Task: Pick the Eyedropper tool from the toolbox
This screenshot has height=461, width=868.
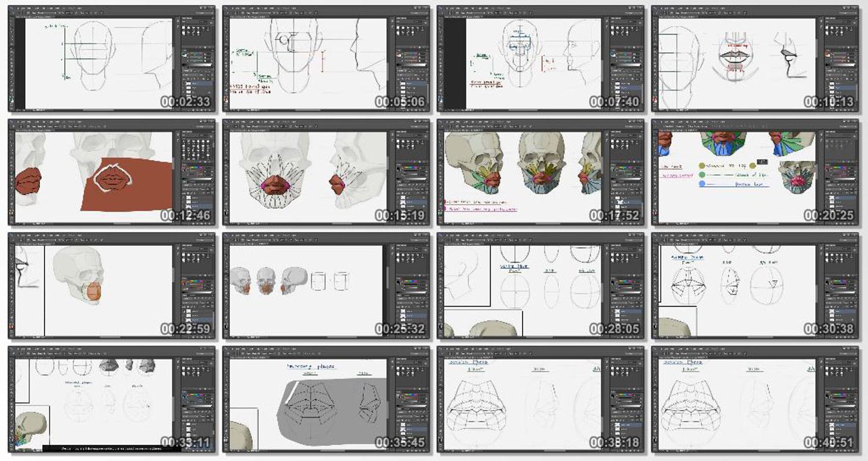Action: click(x=12, y=38)
